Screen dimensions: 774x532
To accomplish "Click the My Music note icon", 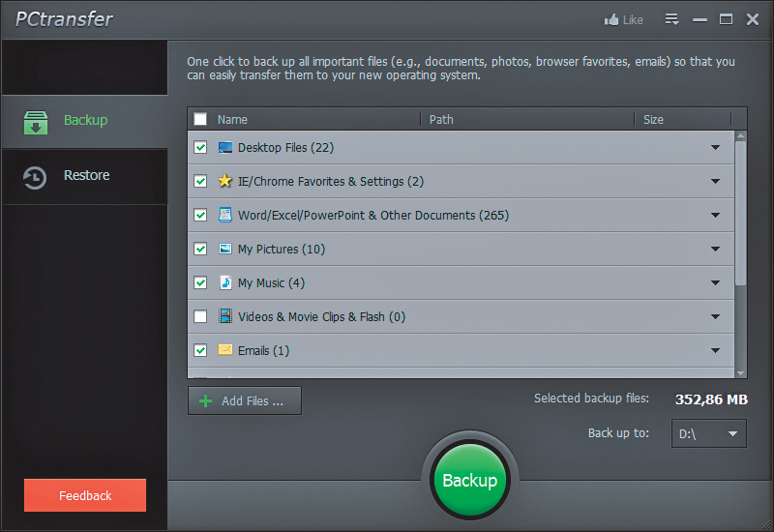I will point(225,282).
